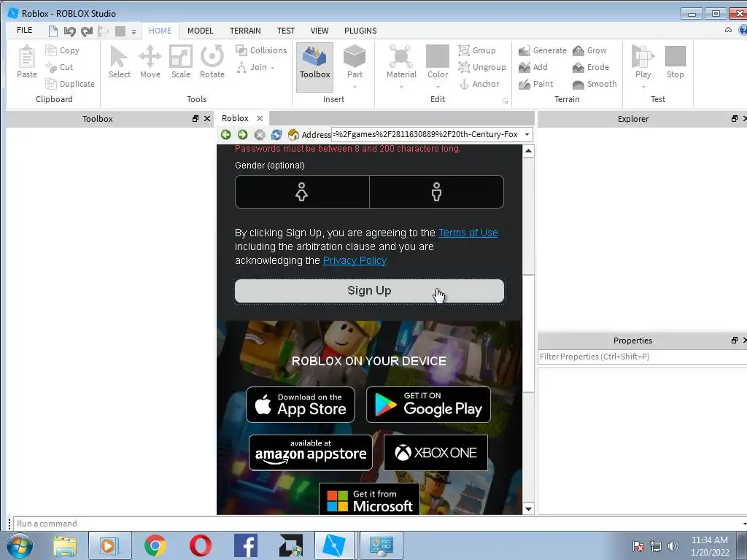
Task: Click the Amazon Appstore badge
Action: point(311,452)
